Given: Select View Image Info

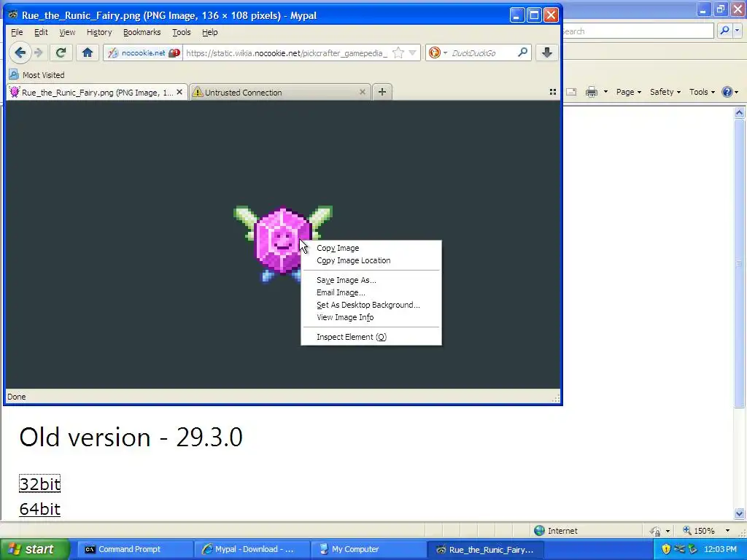Looking at the screenshot, I should coord(371,317).
